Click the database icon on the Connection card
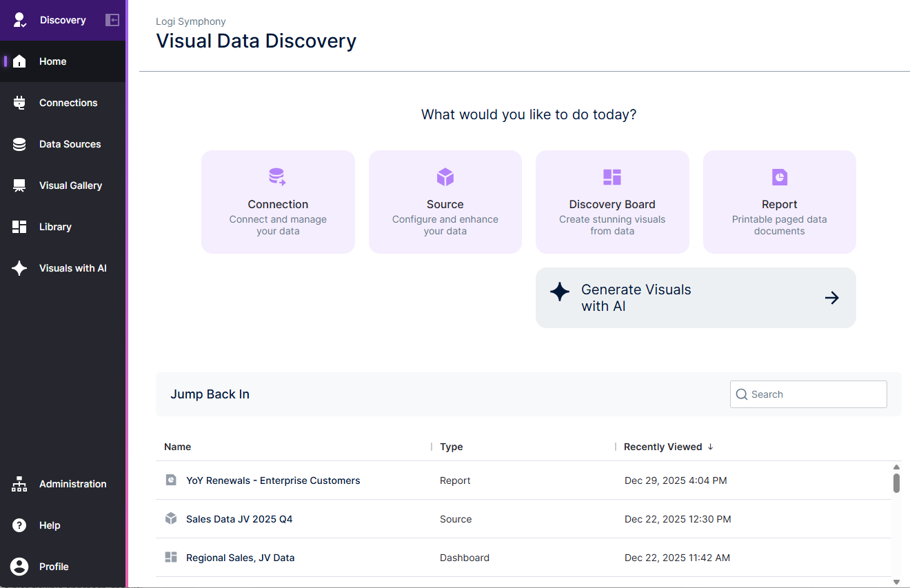The image size is (910, 588). click(278, 176)
